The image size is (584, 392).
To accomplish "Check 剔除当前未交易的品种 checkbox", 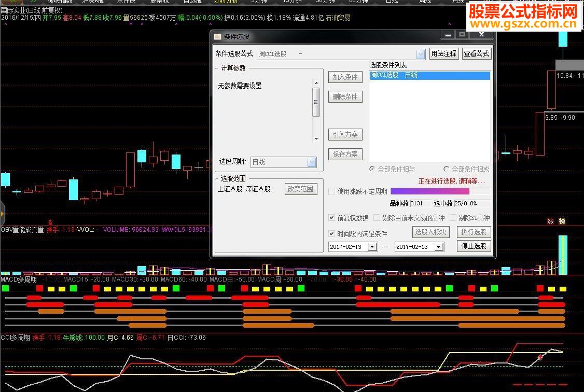I will click(377, 217).
